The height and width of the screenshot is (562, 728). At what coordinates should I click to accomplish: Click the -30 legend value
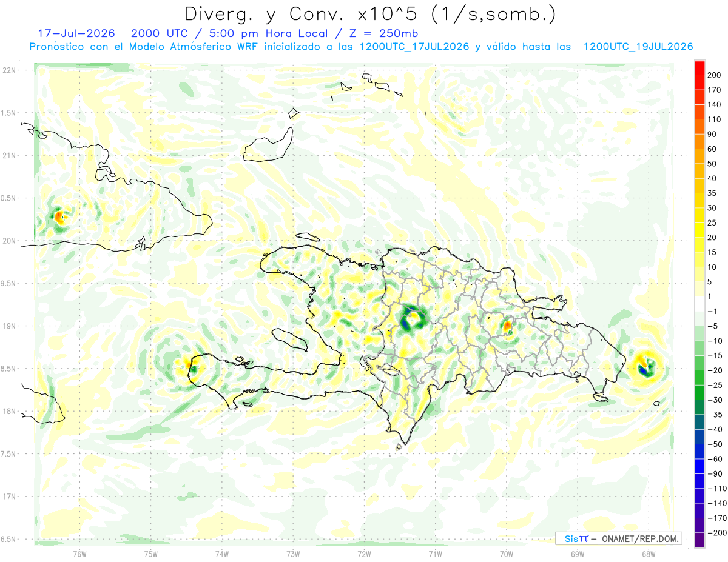point(715,400)
